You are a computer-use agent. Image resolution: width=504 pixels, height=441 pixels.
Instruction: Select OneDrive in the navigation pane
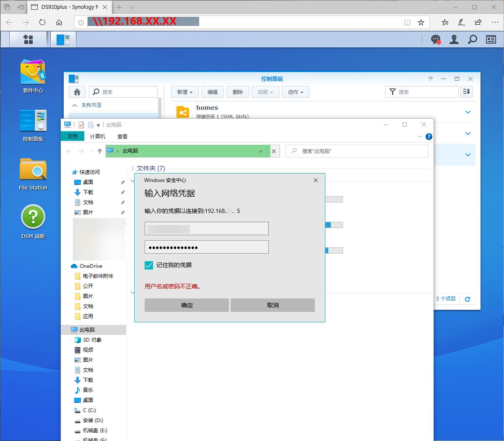(x=91, y=266)
